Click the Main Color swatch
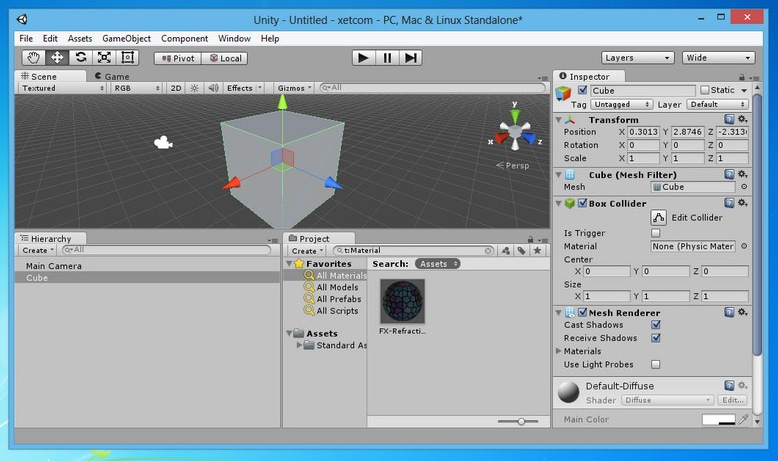778x461 pixels. click(718, 420)
